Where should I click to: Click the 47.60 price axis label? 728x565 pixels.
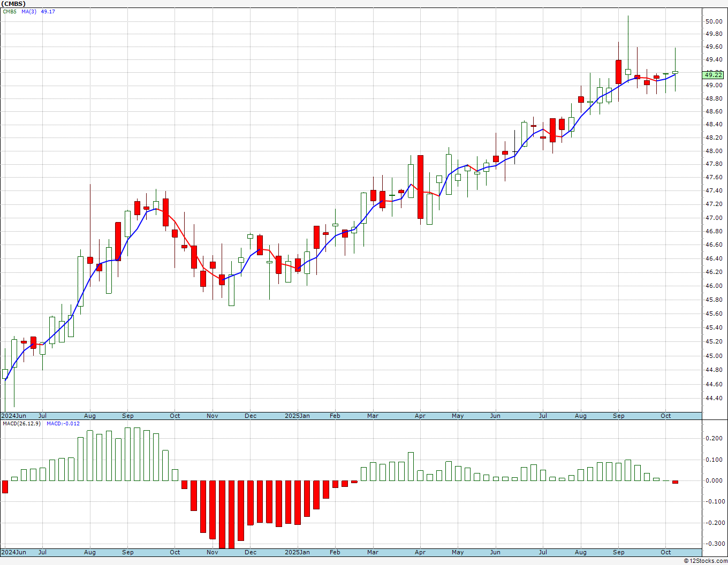point(714,178)
